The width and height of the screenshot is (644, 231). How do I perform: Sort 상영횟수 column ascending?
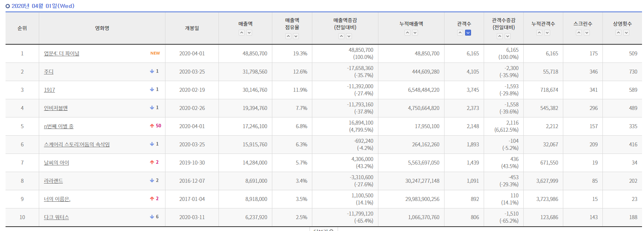(618, 33)
